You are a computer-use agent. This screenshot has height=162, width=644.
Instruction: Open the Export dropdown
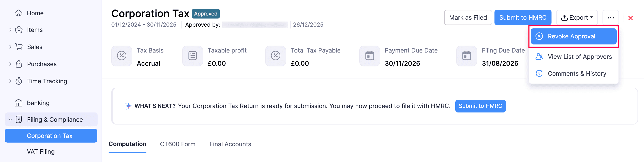coord(577,18)
